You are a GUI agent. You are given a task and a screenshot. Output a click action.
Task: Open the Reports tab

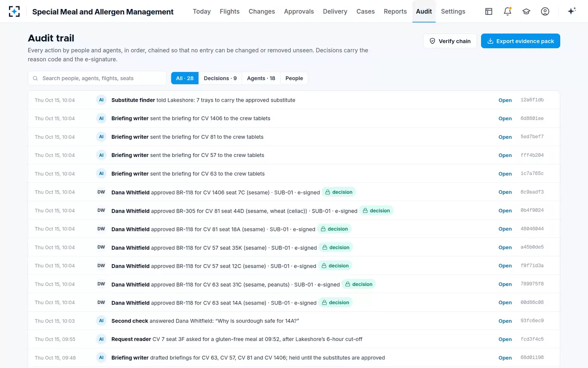tap(395, 11)
